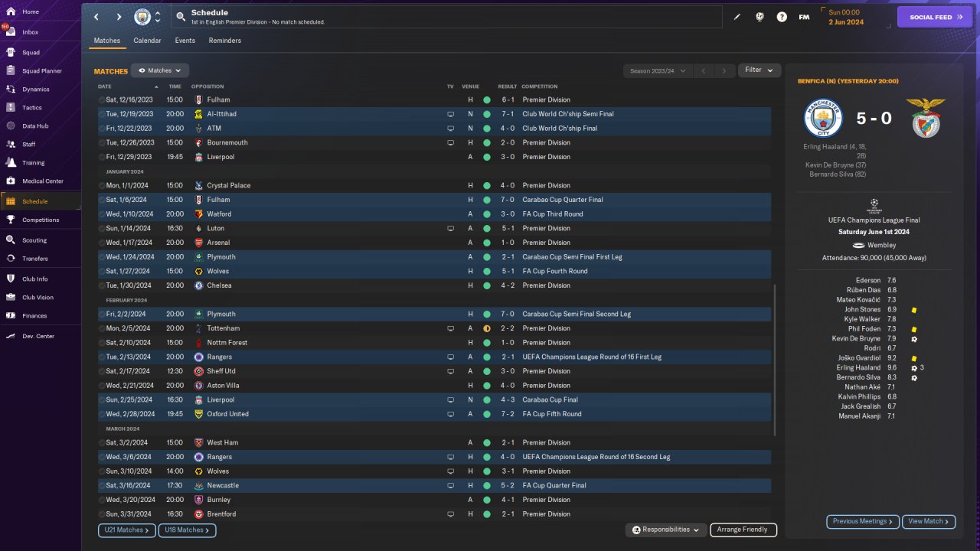Screen dimensions: 980x551
Task: Click the Newcastle club badge in list
Action: coord(199,485)
